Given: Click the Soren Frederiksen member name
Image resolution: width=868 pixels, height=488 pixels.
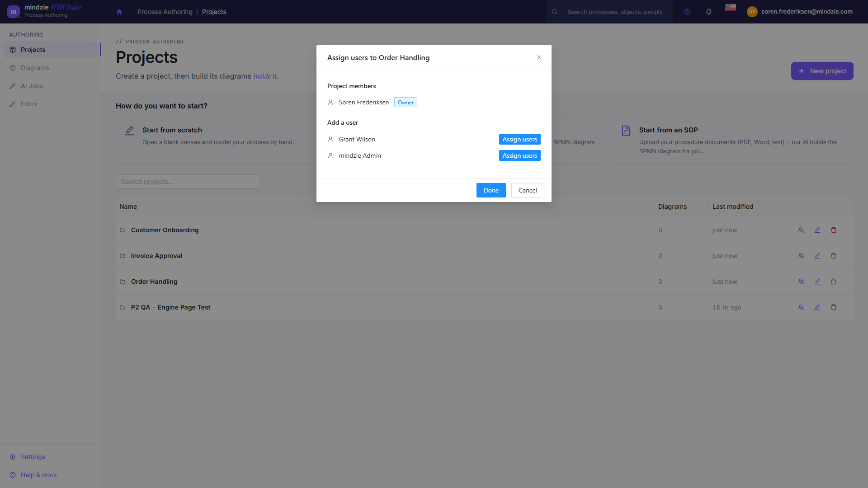Looking at the screenshot, I should 363,103.
